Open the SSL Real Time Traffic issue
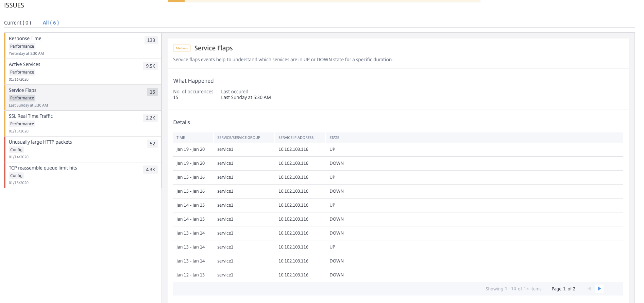 (x=83, y=123)
